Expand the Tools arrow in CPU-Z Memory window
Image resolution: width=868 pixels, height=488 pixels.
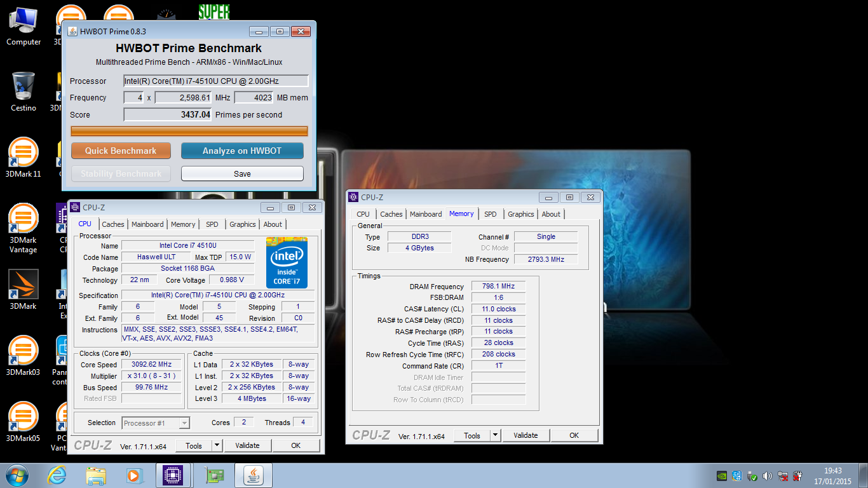pos(495,435)
